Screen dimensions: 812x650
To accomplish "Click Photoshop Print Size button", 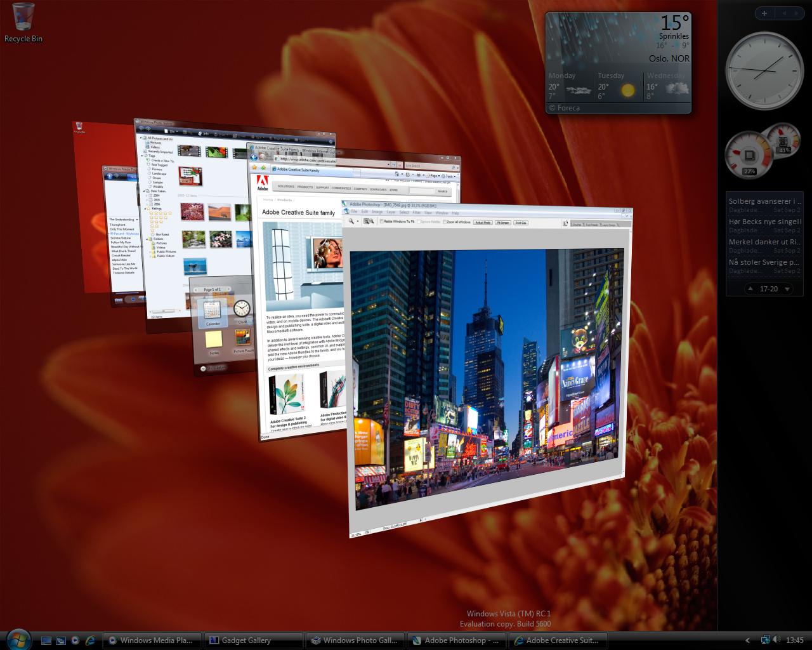I will [521, 223].
